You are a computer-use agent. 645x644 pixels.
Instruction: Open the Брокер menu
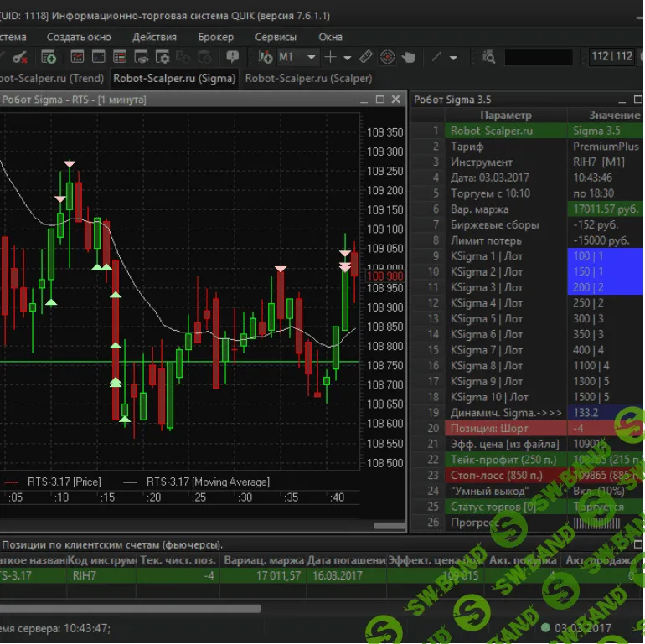click(x=216, y=37)
